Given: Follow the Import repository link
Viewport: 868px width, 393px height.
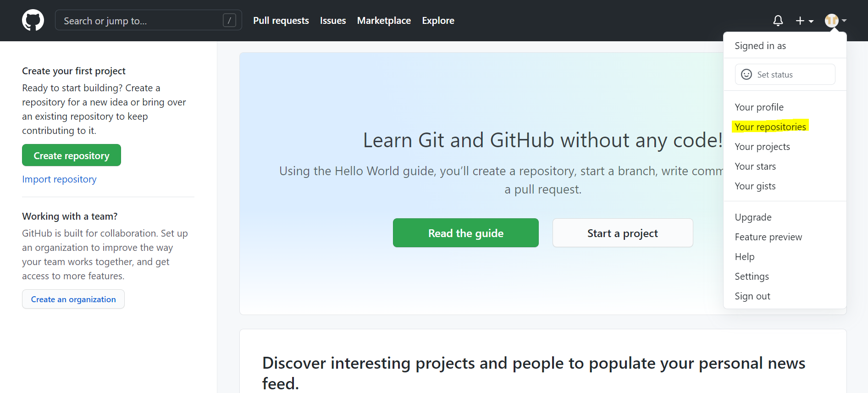Looking at the screenshot, I should (59, 179).
